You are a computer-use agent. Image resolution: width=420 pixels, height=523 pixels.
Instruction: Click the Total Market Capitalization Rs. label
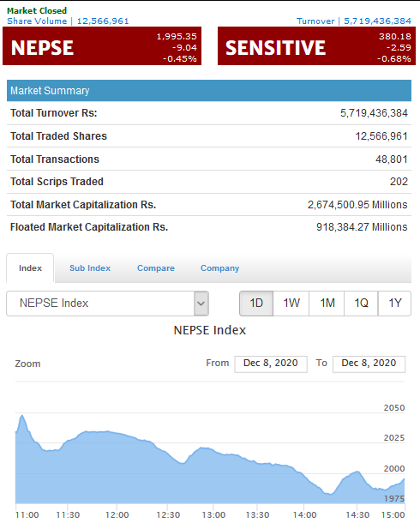coord(83,204)
